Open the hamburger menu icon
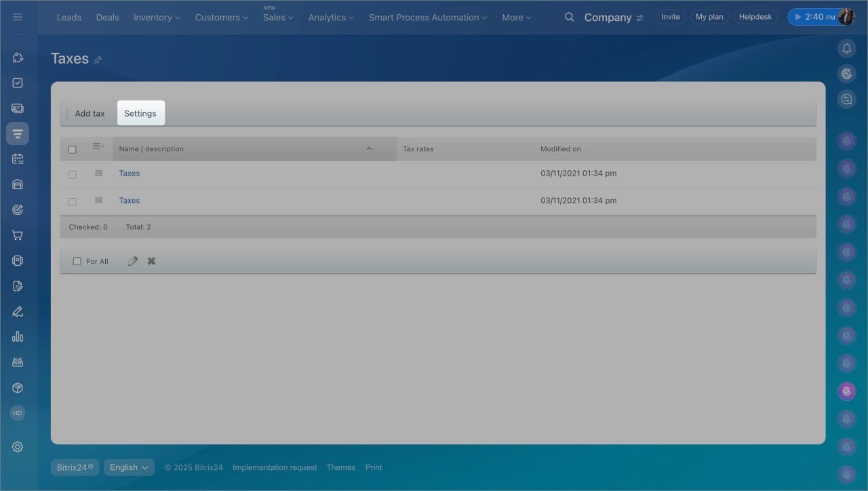Viewport: 868px width, 491px height. click(x=18, y=17)
